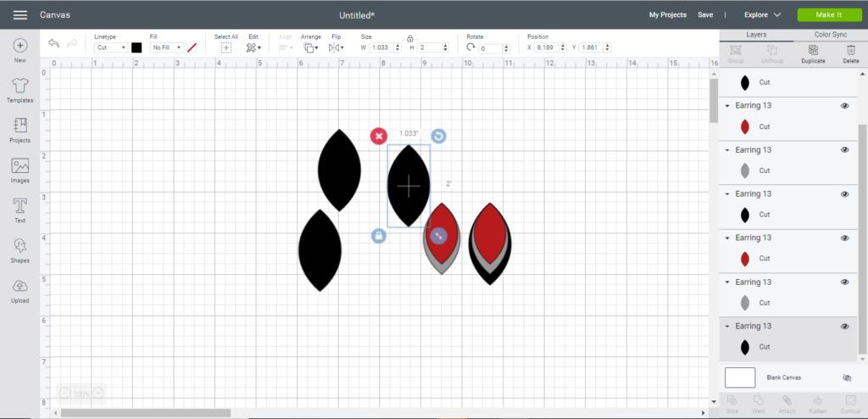Click the height H size field
The image size is (868, 419).
click(430, 47)
